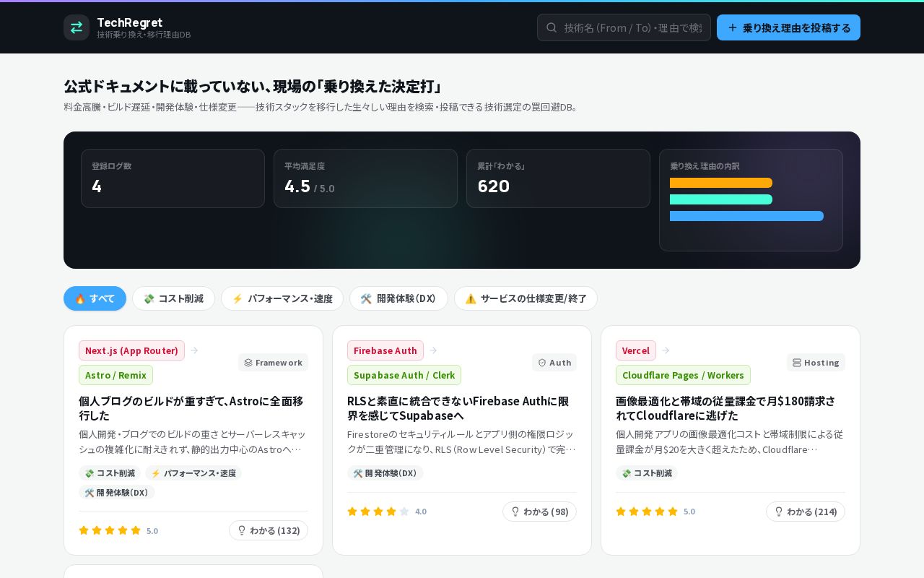Click the search magnifier icon

click(x=552, y=27)
